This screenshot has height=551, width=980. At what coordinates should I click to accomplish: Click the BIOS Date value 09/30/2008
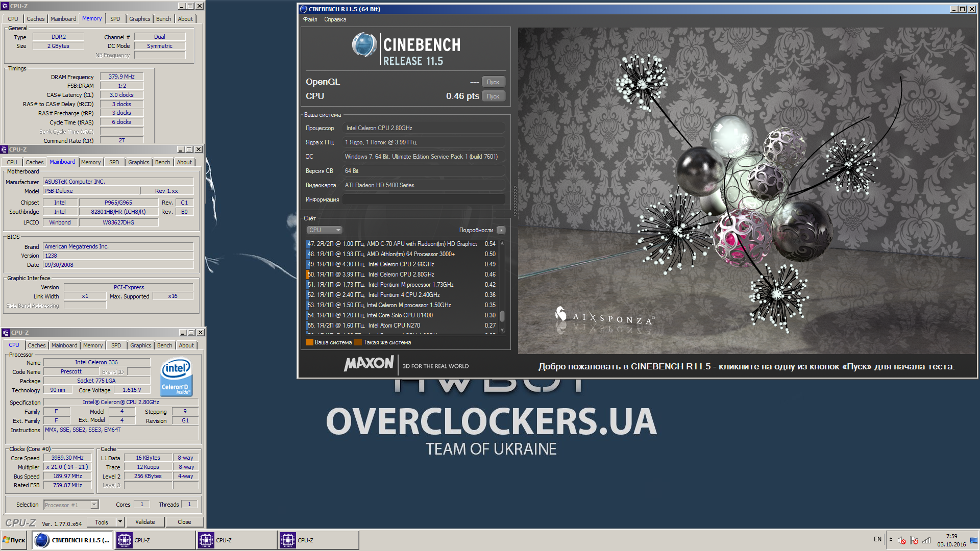(118, 265)
